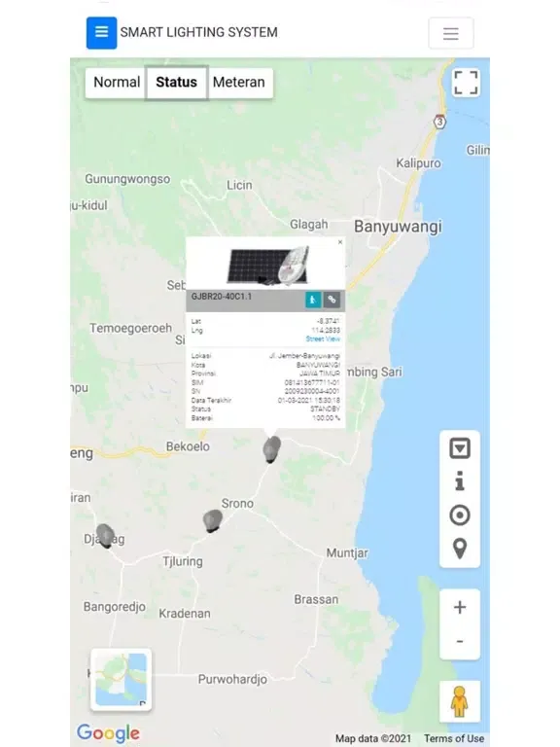Select the Street View pegman icon
Screen dimensions: 560x747
(460, 701)
